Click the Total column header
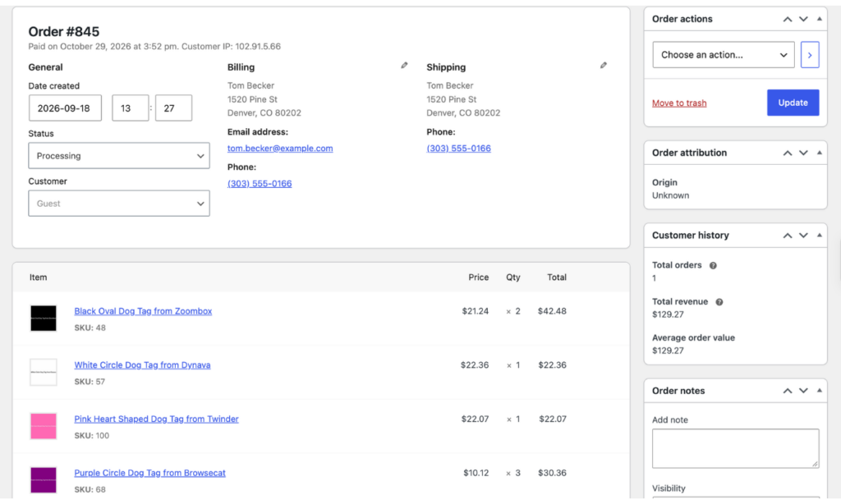This screenshot has width=841, height=504. [x=557, y=277]
